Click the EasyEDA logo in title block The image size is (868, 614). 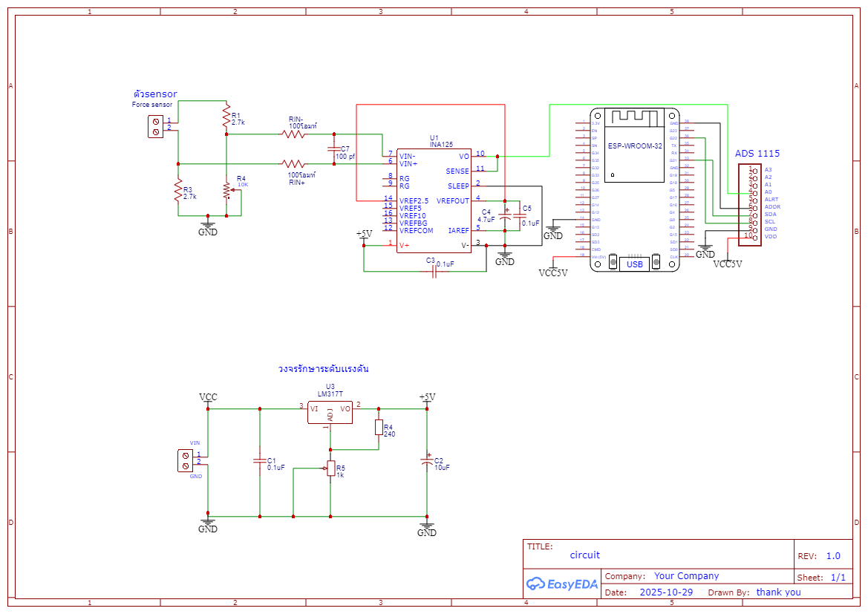(x=561, y=584)
